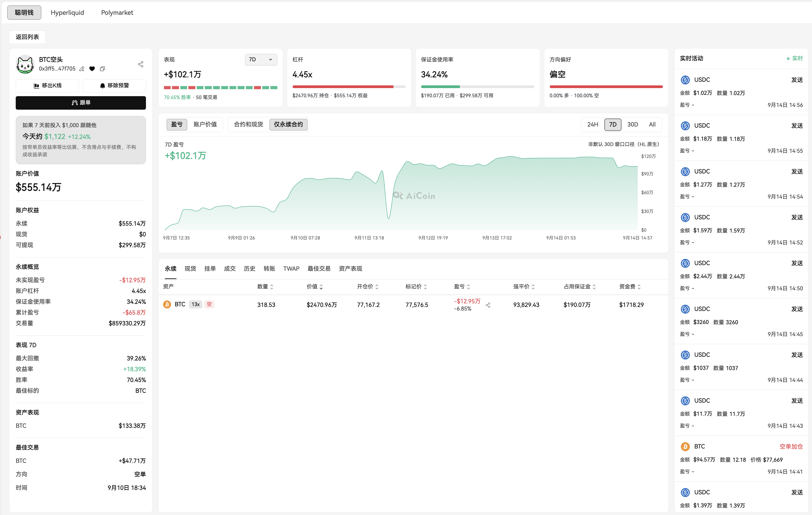Copy the wallet address icon
The width and height of the screenshot is (812, 515).
click(103, 69)
